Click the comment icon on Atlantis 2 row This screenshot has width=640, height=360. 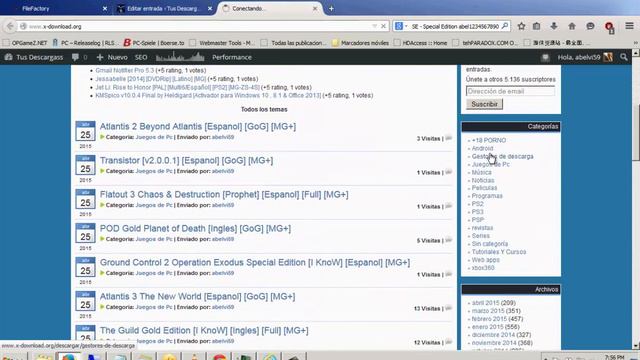449,138
